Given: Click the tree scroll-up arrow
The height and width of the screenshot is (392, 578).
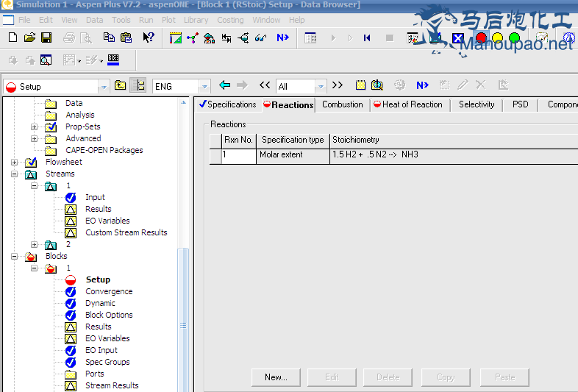Looking at the screenshot, I should pos(183,102).
